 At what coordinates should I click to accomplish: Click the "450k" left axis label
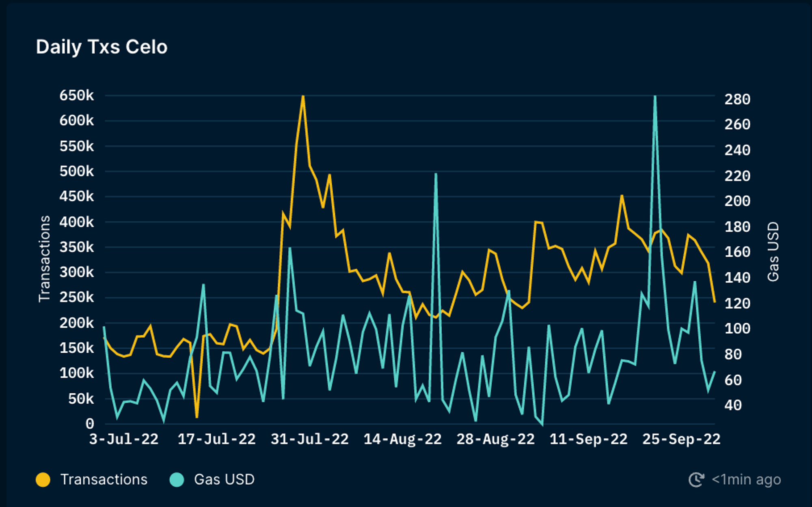(77, 196)
